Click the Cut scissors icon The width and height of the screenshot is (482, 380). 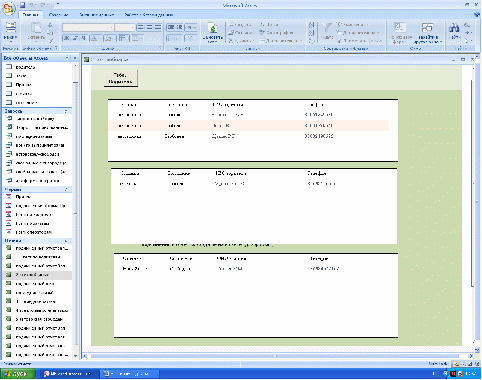pyautogui.click(x=50, y=25)
